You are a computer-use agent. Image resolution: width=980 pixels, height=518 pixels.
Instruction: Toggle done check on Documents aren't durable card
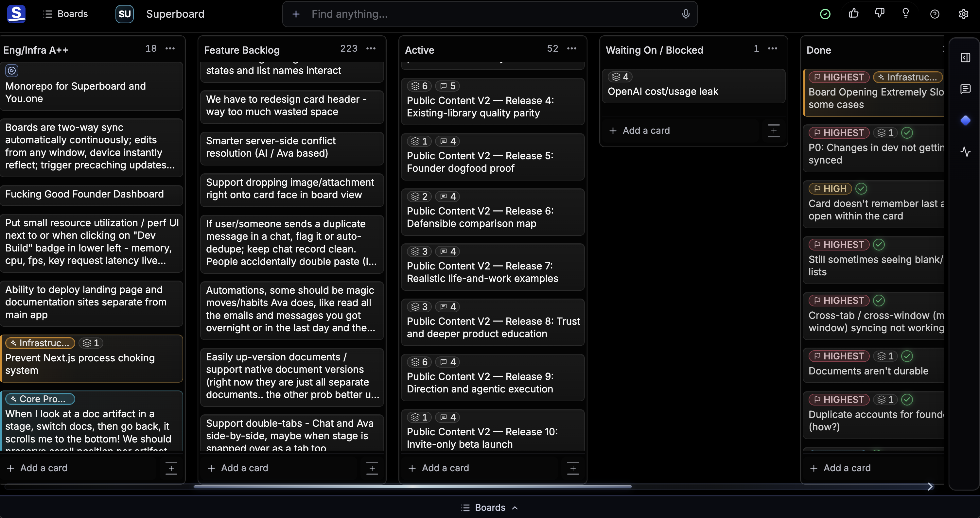click(x=907, y=356)
